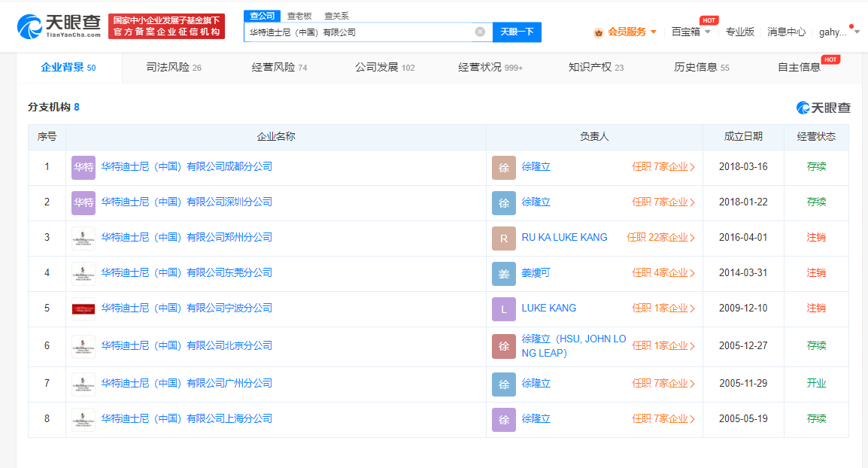Open 华特迪士尼（中国）有限公司东莞分公司 link
868x468 pixels.
187,273
